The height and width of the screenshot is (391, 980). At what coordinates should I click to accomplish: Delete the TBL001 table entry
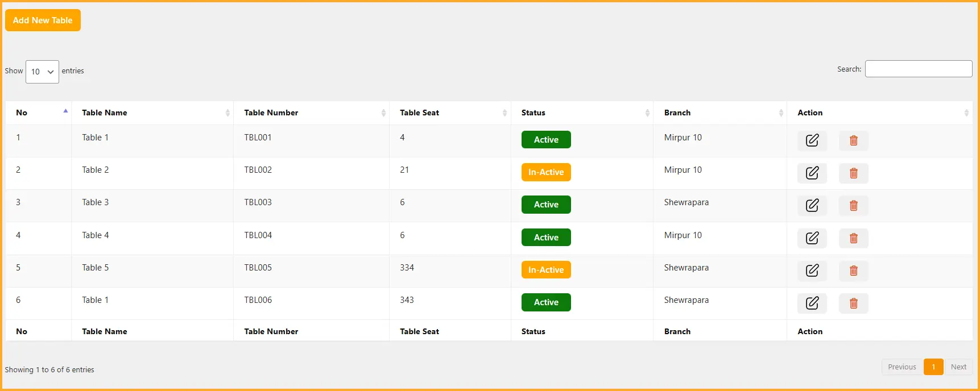853,140
